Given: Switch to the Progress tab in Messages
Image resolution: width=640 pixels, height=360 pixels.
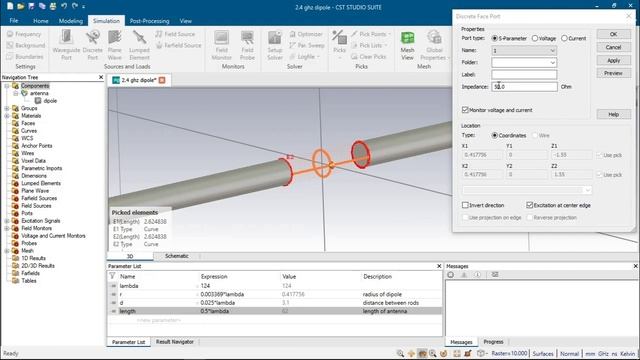Looking at the screenshot, I should coord(493,342).
